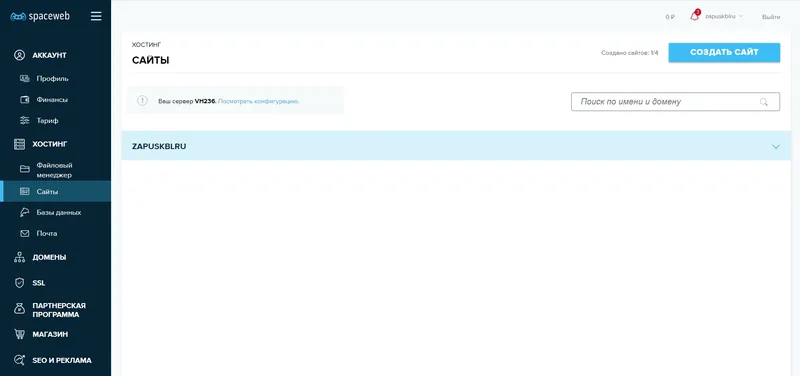Click the Профиль card icon

pyautogui.click(x=24, y=79)
